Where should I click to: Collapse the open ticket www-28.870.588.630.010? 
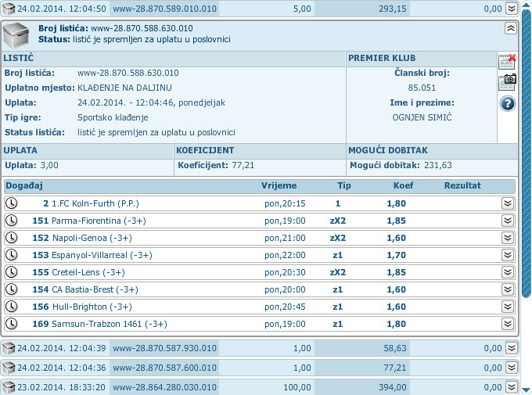[x=511, y=28]
